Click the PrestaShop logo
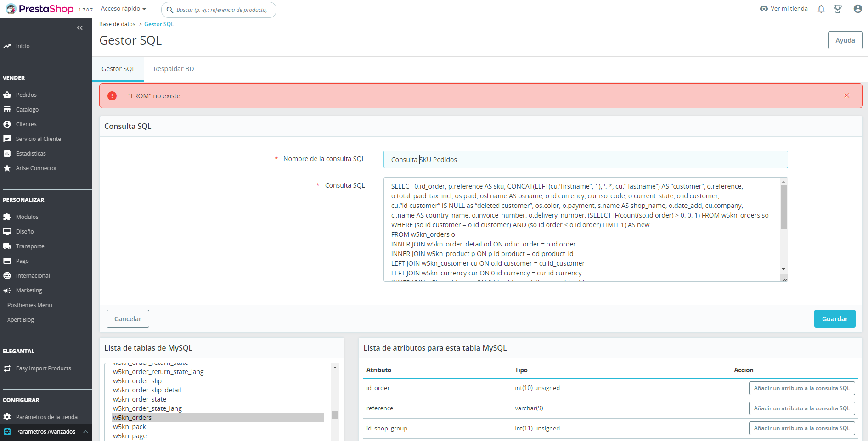The width and height of the screenshot is (868, 441). pos(39,9)
